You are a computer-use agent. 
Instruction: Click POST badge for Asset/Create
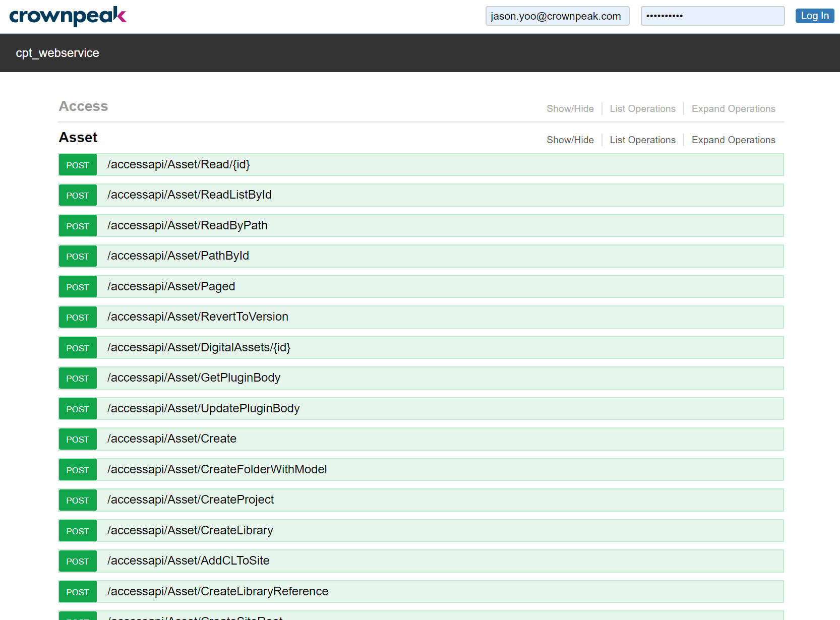tap(78, 439)
